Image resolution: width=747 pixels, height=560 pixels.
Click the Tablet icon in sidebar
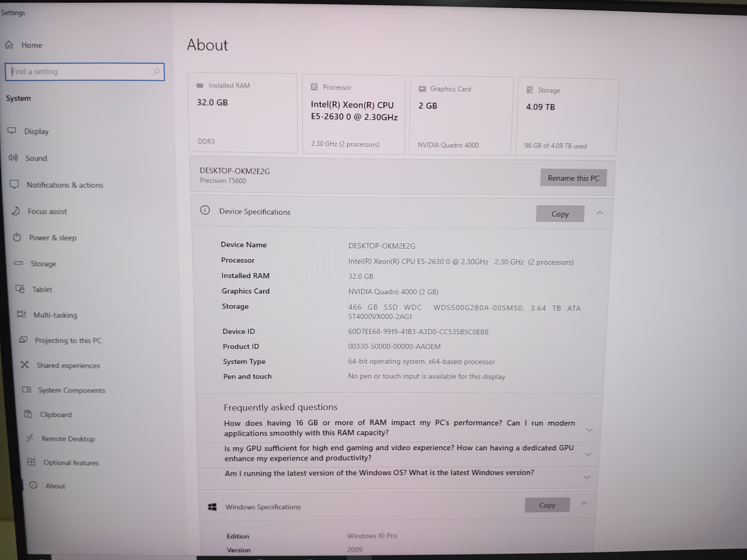20,289
